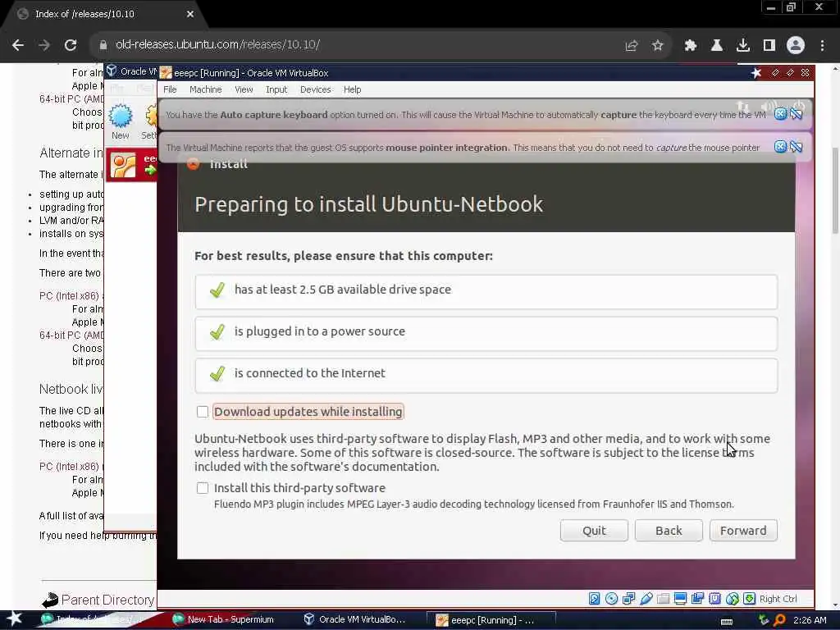Image resolution: width=840 pixels, height=630 pixels.
Task: Click the share page icon in address bar
Action: click(632, 46)
